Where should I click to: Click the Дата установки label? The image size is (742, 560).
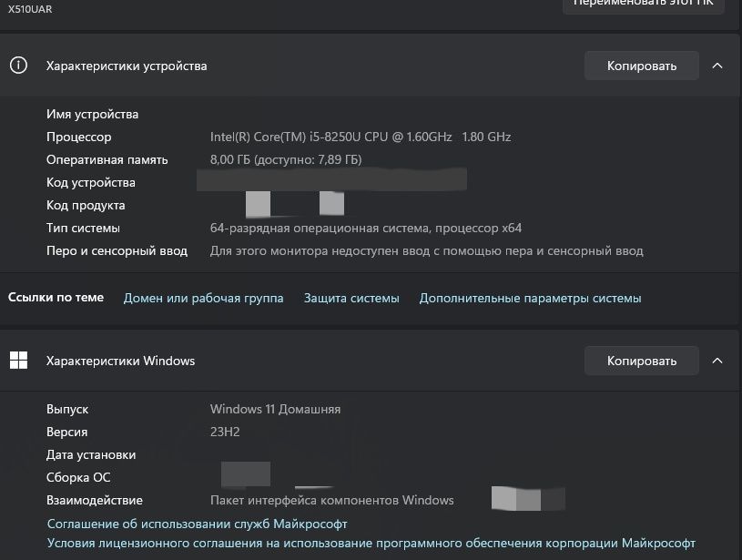[x=91, y=455]
